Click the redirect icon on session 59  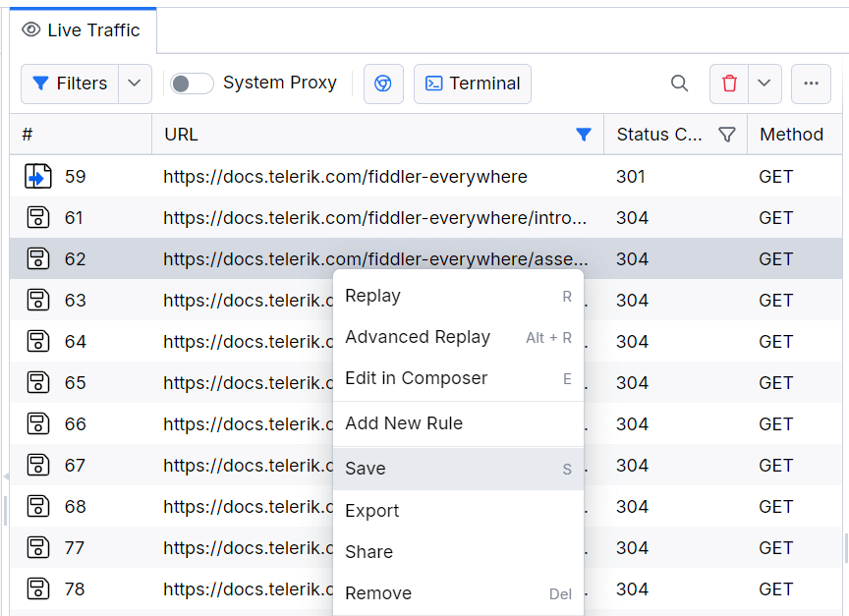tap(36, 176)
